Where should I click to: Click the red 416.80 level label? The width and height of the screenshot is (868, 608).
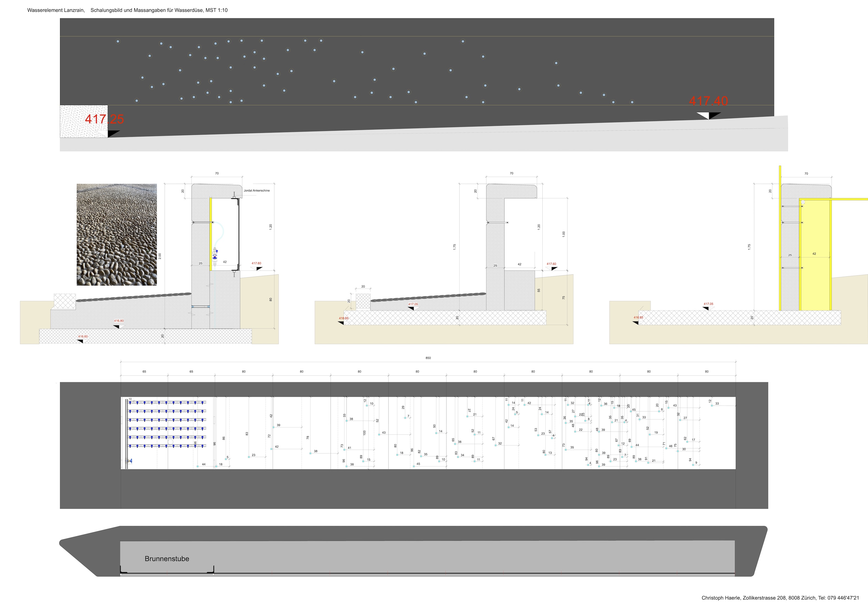119,321
